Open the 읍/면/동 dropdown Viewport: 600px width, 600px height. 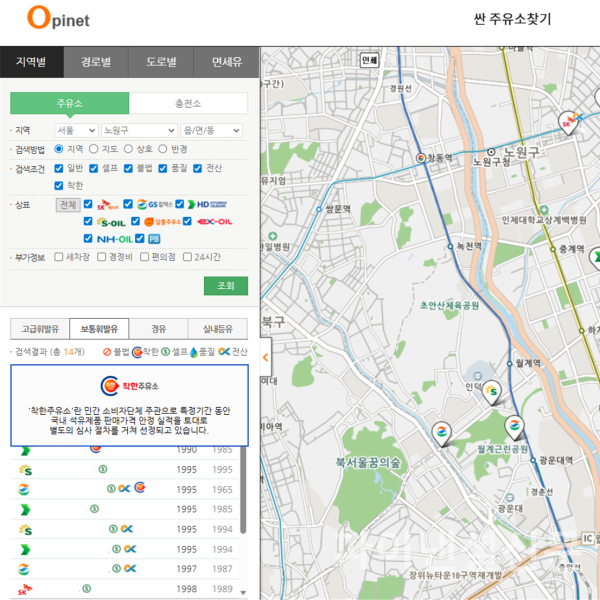(x=212, y=130)
